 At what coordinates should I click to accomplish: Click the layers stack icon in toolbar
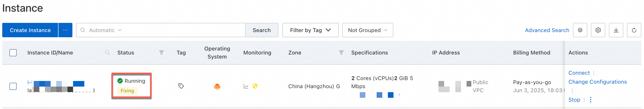pyautogui.click(x=580, y=30)
